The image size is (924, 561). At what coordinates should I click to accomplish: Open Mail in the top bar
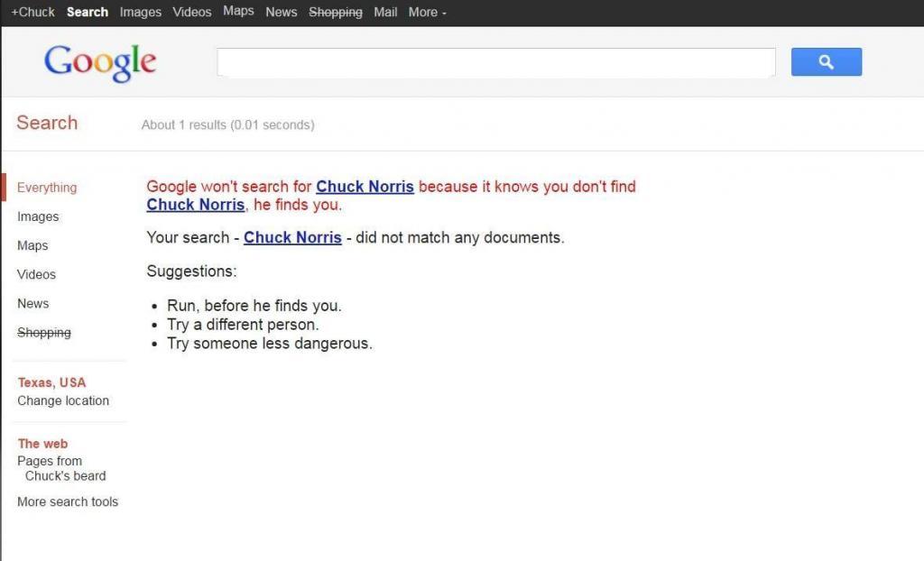point(385,12)
